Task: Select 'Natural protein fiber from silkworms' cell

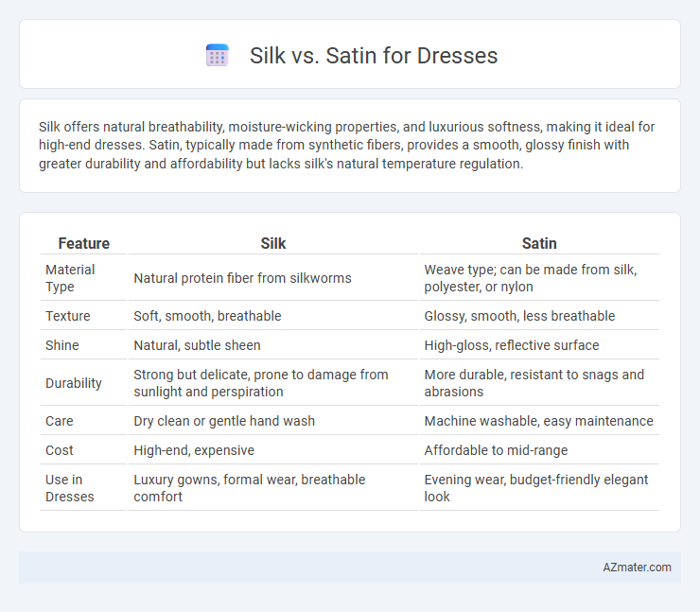Action: (x=272, y=278)
